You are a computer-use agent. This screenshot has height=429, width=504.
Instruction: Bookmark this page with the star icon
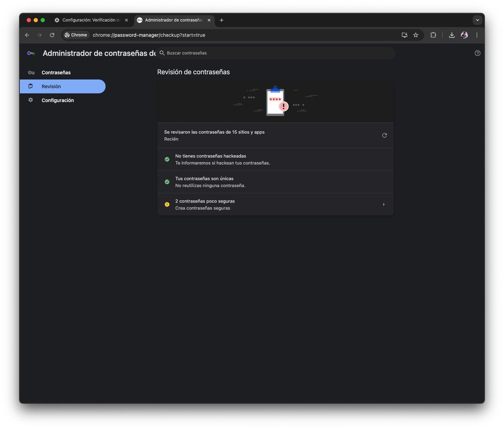point(415,35)
